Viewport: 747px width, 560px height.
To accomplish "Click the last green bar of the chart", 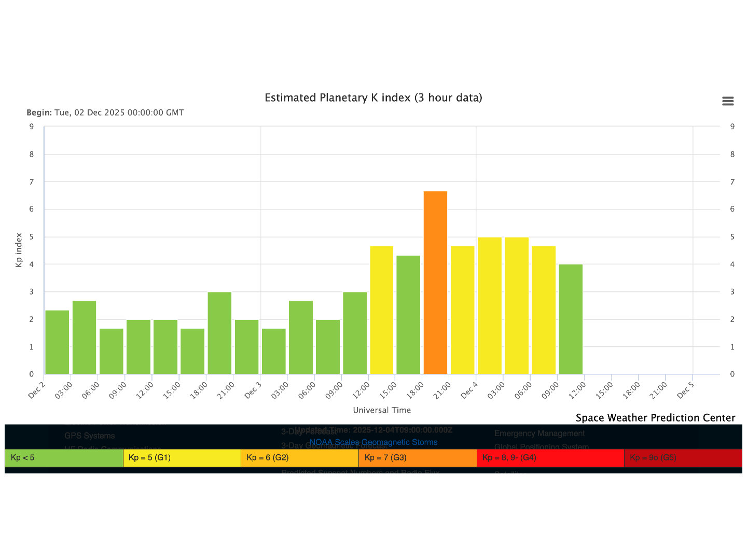I will coord(571,319).
